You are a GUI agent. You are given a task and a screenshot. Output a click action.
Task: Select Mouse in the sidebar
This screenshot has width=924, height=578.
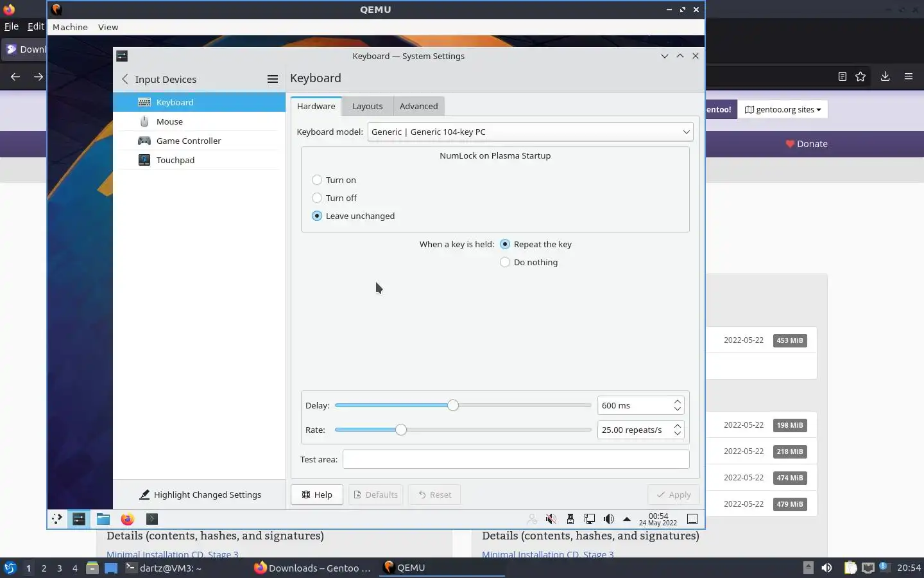point(199,121)
